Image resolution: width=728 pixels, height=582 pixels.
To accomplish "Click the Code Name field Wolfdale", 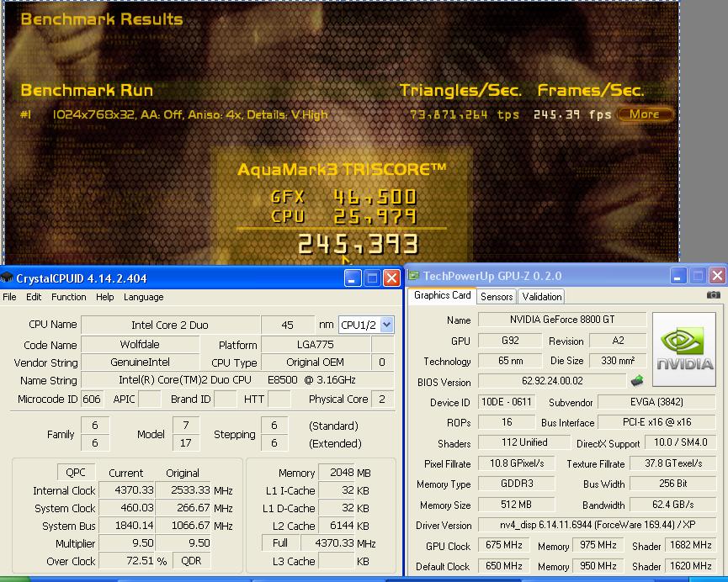I will coord(141,344).
